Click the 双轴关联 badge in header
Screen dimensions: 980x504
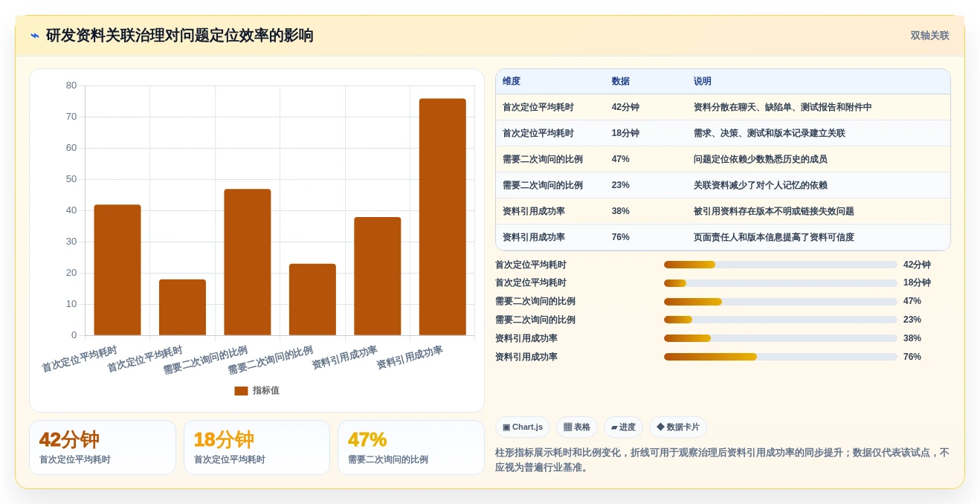pyautogui.click(x=930, y=36)
